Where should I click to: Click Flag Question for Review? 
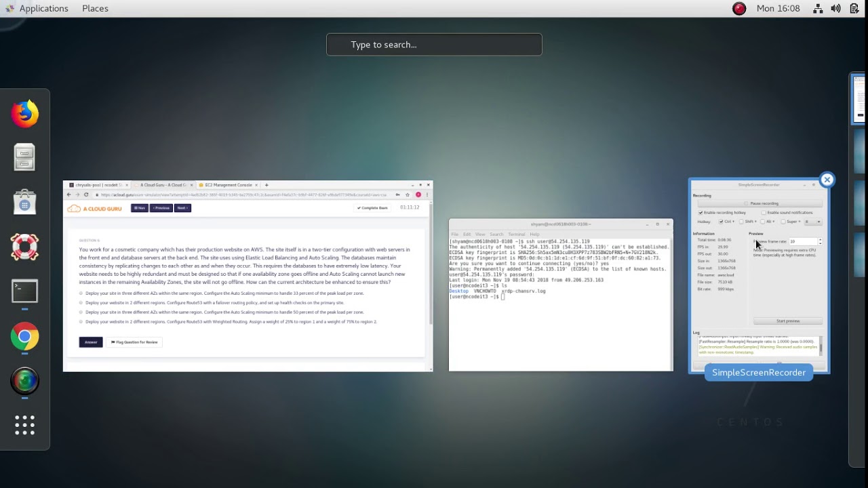pyautogui.click(x=134, y=342)
